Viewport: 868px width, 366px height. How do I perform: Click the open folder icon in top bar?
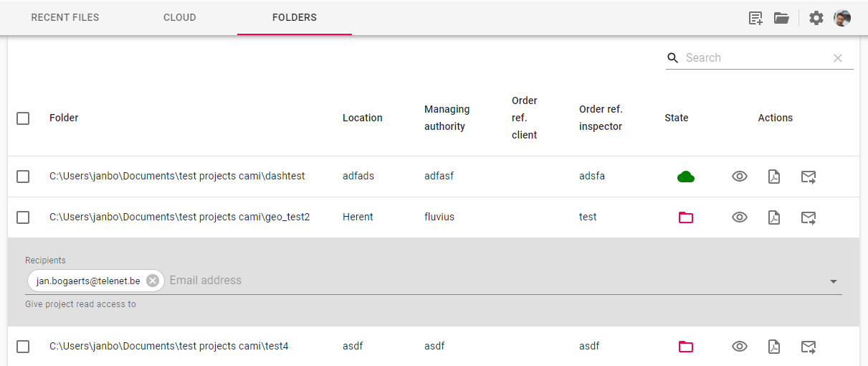pyautogui.click(x=781, y=18)
